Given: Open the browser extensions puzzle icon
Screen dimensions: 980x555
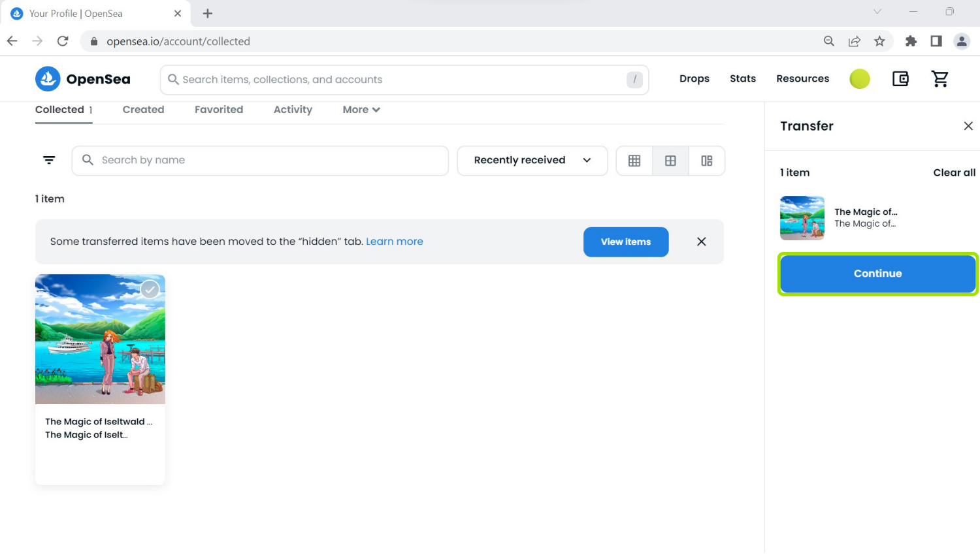Looking at the screenshot, I should pyautogui.click(x=911, y=41).
